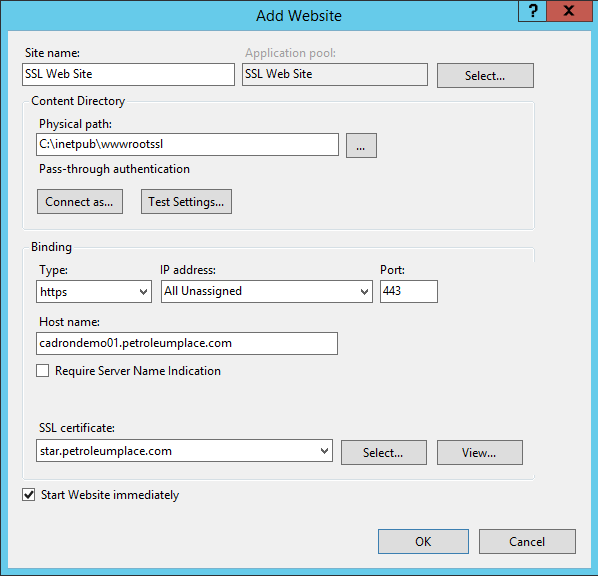This screenshot has height=576, width=598.
Task: Click the Connect as button
Action: 80,201
